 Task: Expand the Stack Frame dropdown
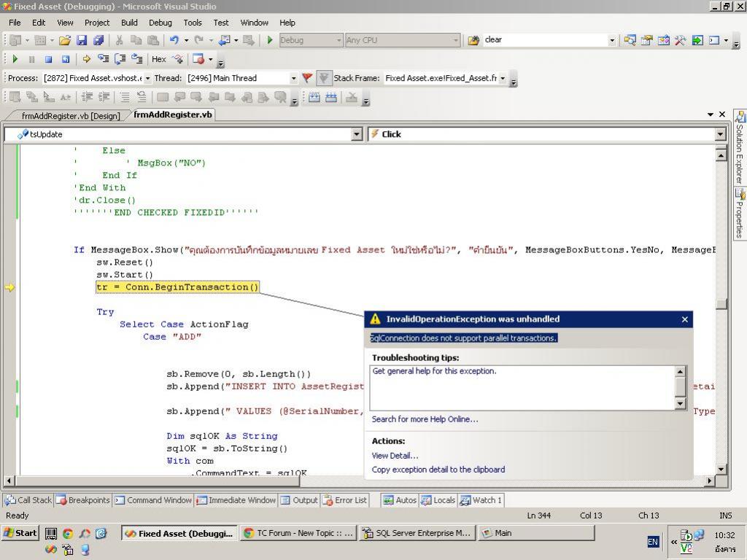(503, 78)
